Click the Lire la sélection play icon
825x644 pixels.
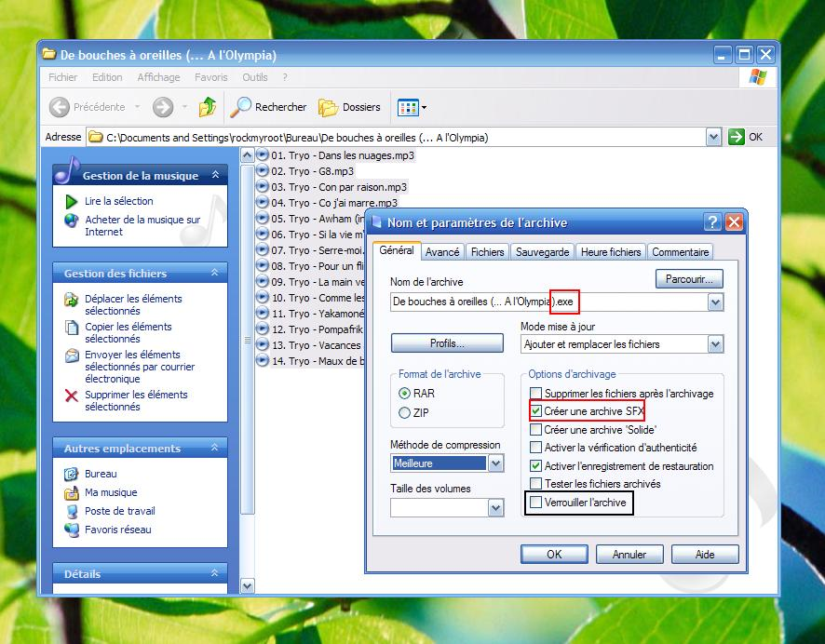tap(72, 201)
